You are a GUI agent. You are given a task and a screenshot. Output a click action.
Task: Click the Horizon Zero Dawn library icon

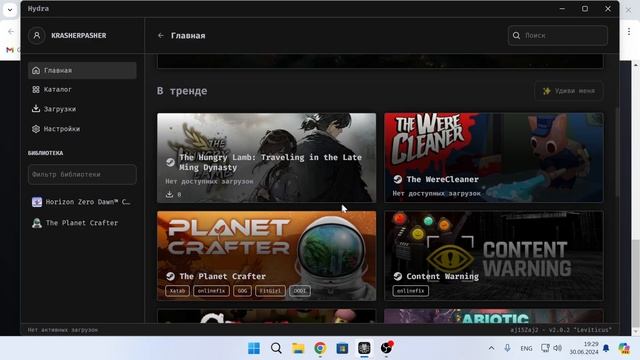(x=37, y=202)
